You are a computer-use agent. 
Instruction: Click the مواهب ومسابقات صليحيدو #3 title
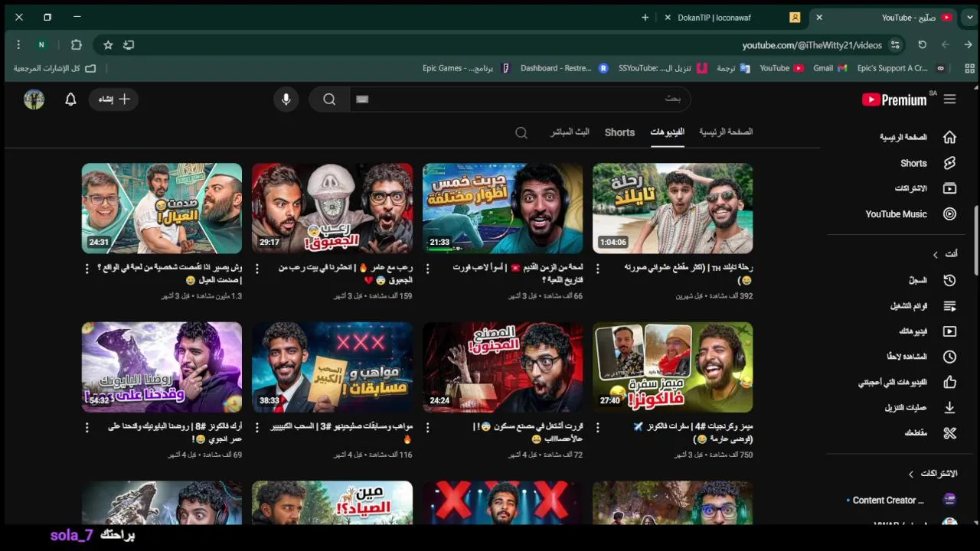[x=342, y=433]
